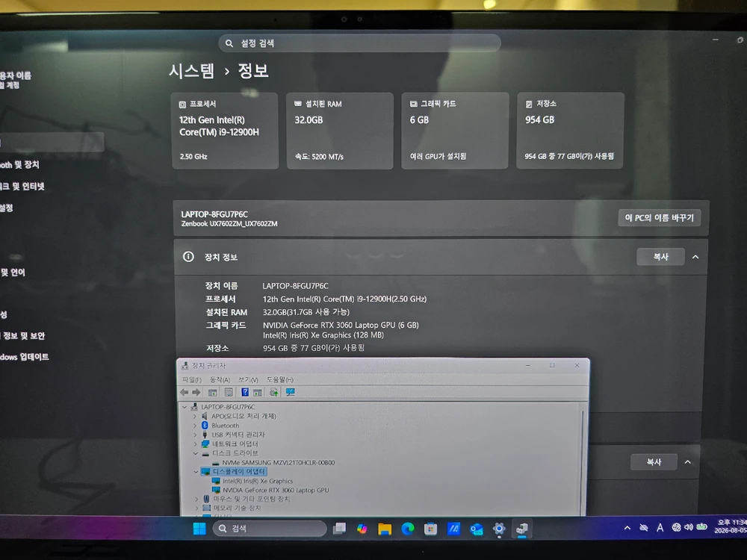Click the IME language A indicator
The width and height of the screenshot is (747, 560).
coord(660,528)
